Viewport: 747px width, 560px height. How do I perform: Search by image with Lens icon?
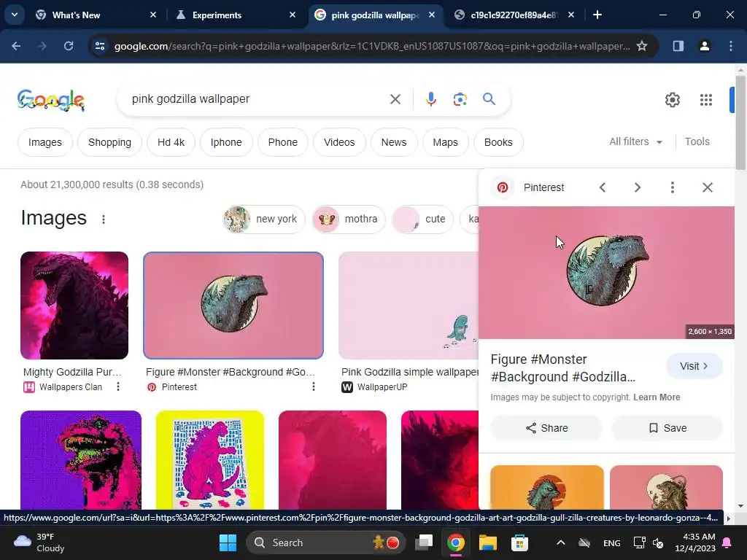pos(460,99)
